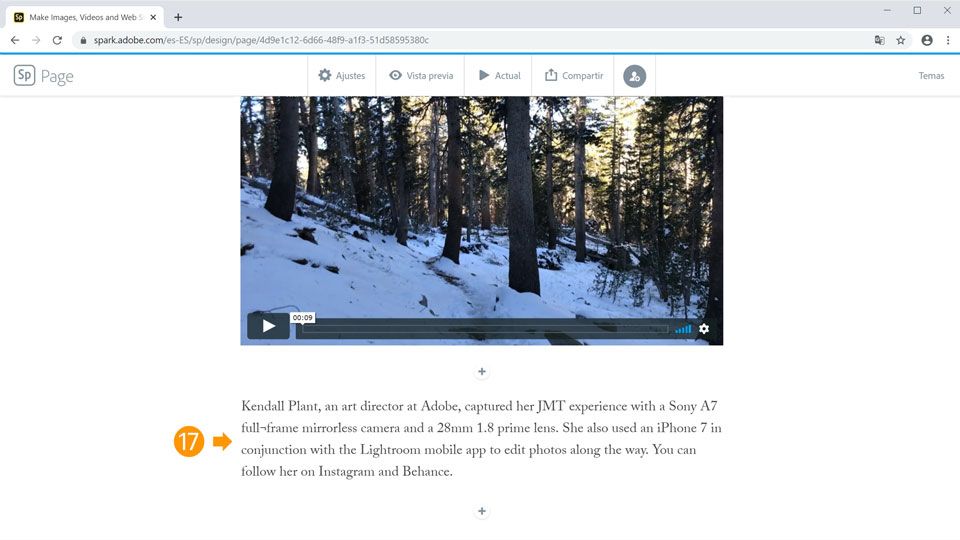Click into the Kendall Plant paragraph text
The image size is (960, 540).
tap(481, 439)
